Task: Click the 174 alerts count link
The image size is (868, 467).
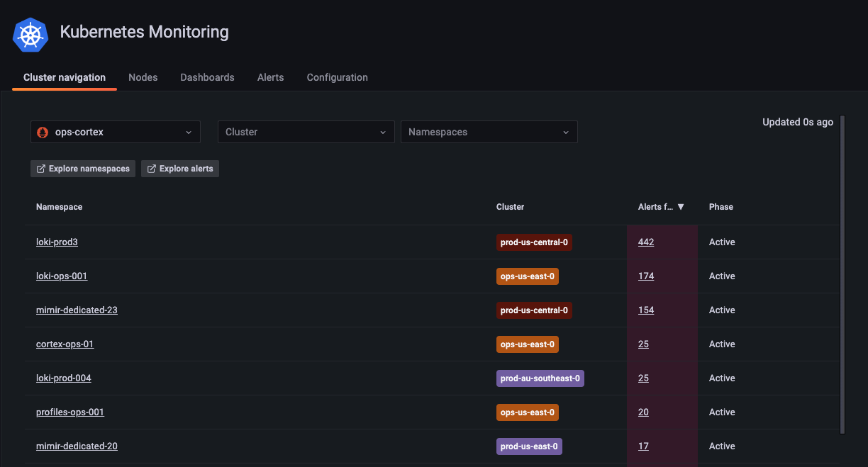Action: pyautogui.click(x=646, y=276)
